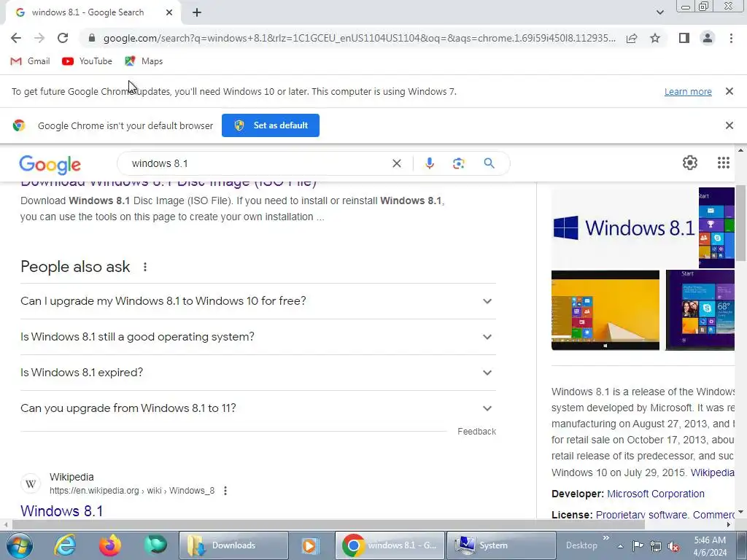Click the Set as default button
The height and width of the screenshot is (560, 747).
(x=271, y=125)
